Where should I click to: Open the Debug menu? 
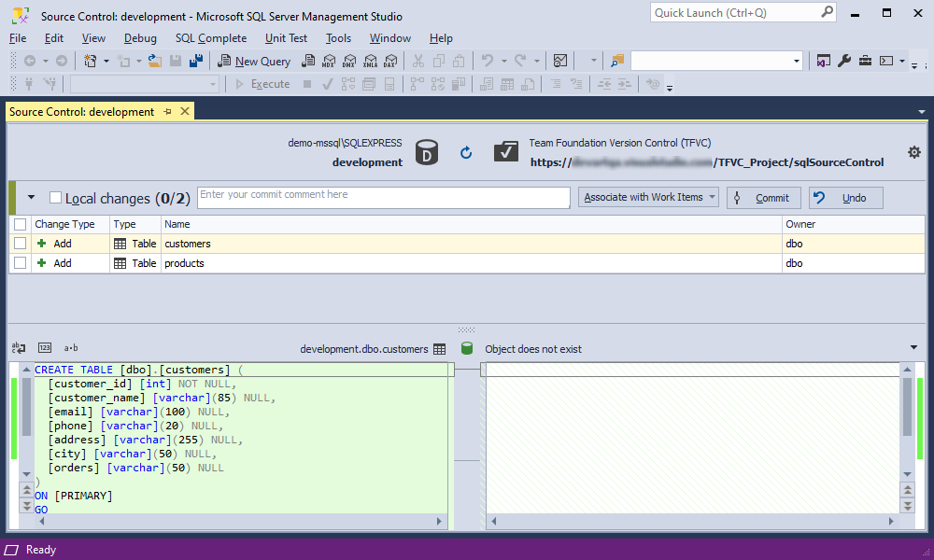pos(140,38)
